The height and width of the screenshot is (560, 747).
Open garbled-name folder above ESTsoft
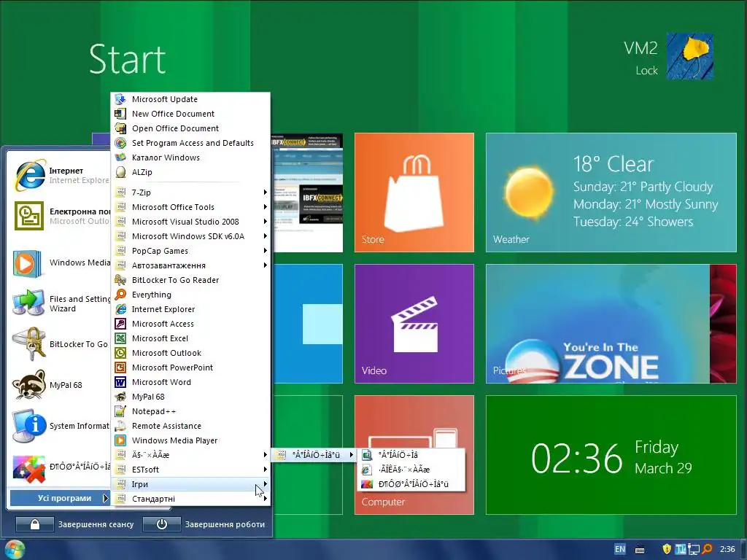[190, 455]
